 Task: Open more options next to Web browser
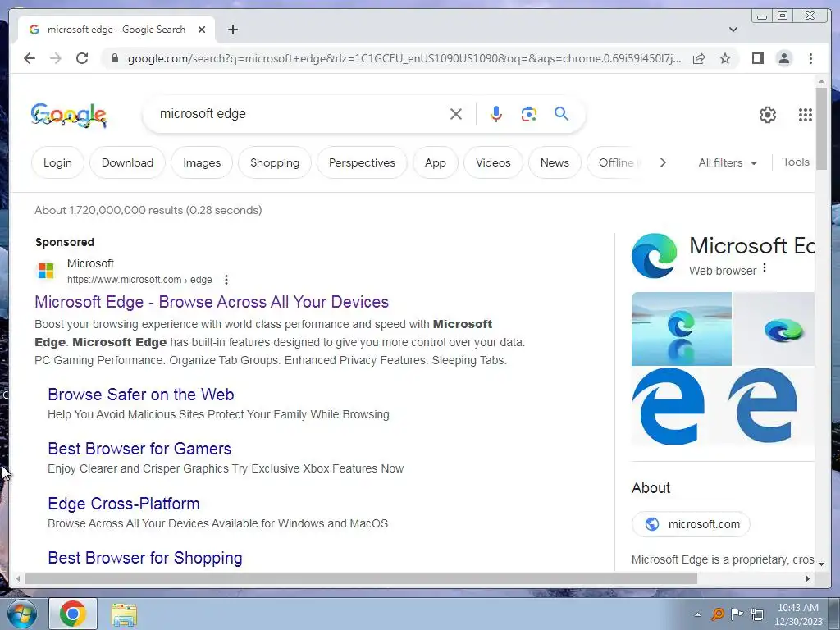coord(765,268)
